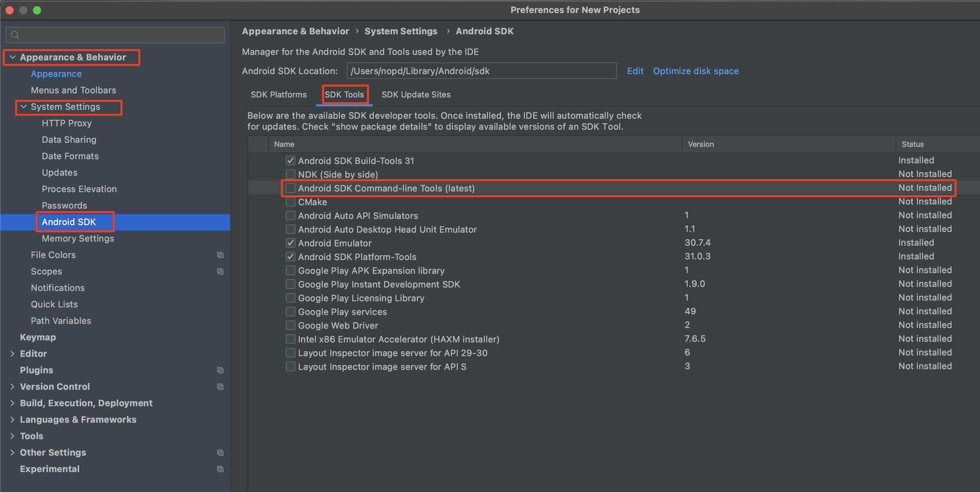
Task: Collapse the Appearance & Behavior section
Action: (13, 57)
